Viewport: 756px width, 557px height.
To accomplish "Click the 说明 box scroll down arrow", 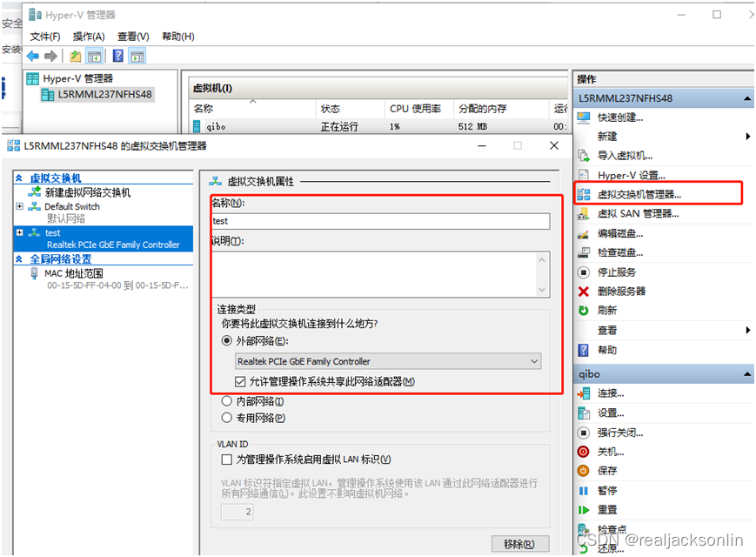I will (542, 290).
